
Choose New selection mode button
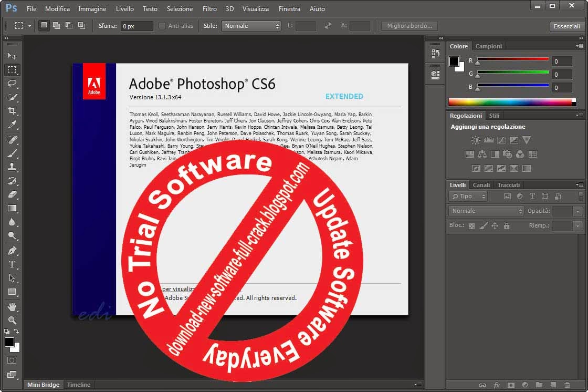[x=44, y=26]
